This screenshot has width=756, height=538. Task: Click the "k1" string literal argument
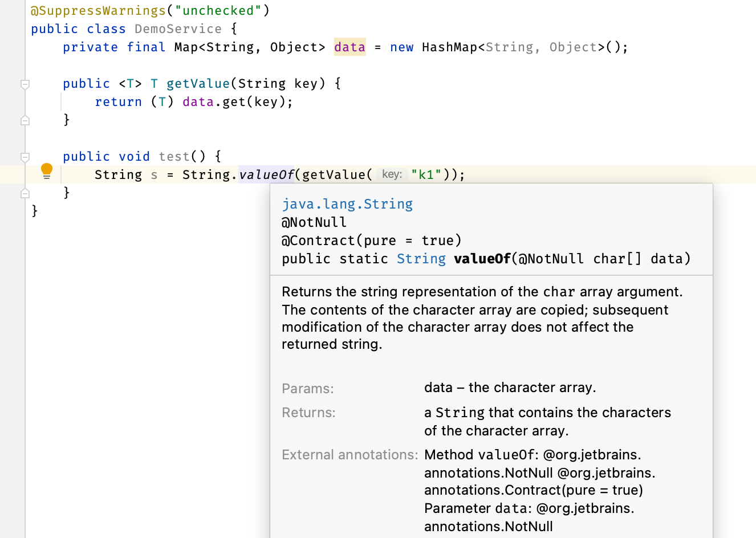click(x=426, y=174)
